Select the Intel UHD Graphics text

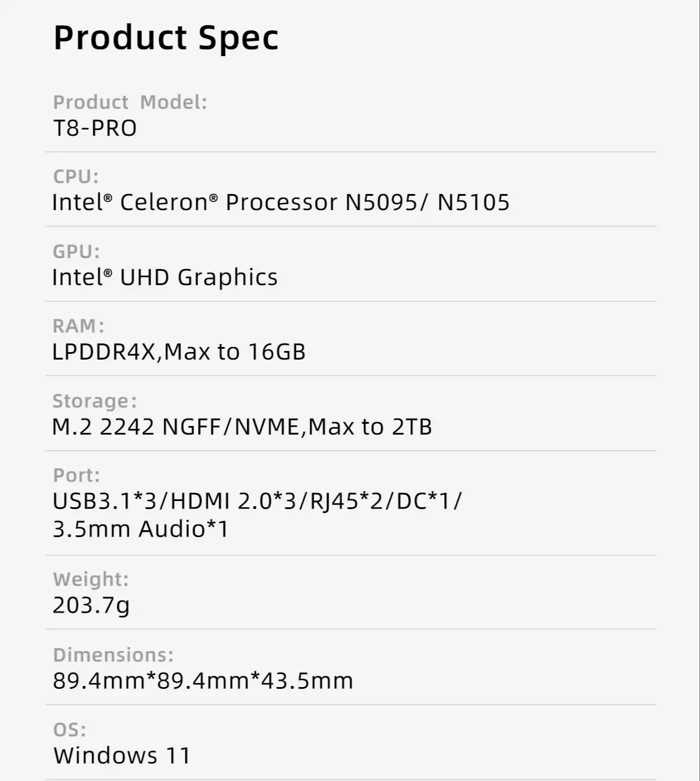[x=165, y=278]
